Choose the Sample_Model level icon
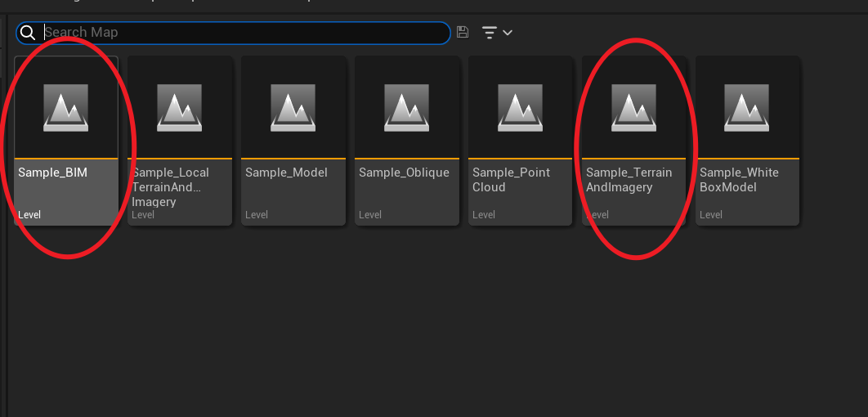 (293, 108)
